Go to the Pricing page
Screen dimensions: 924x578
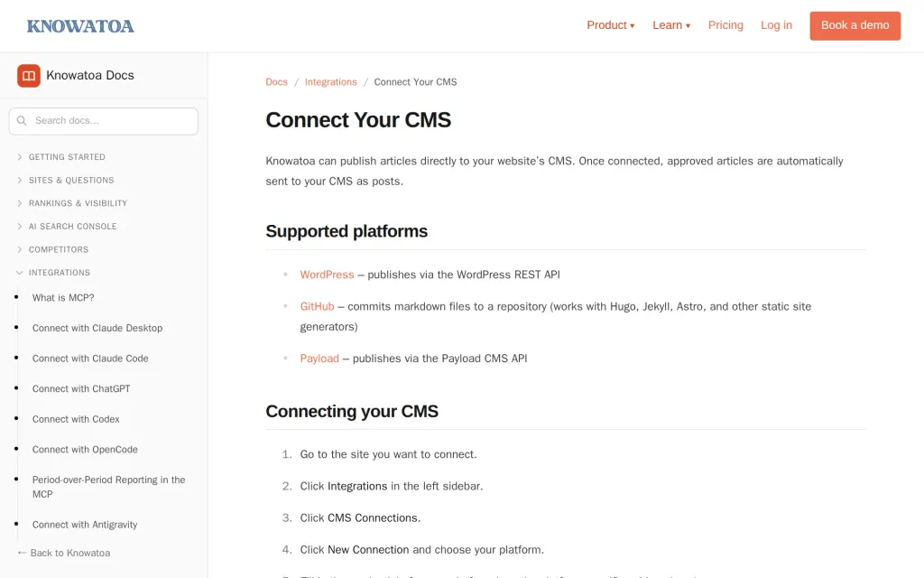725,25
